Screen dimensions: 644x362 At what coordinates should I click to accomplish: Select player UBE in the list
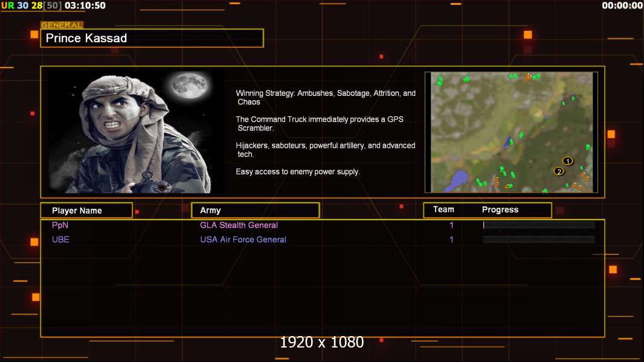pos(60,240)
